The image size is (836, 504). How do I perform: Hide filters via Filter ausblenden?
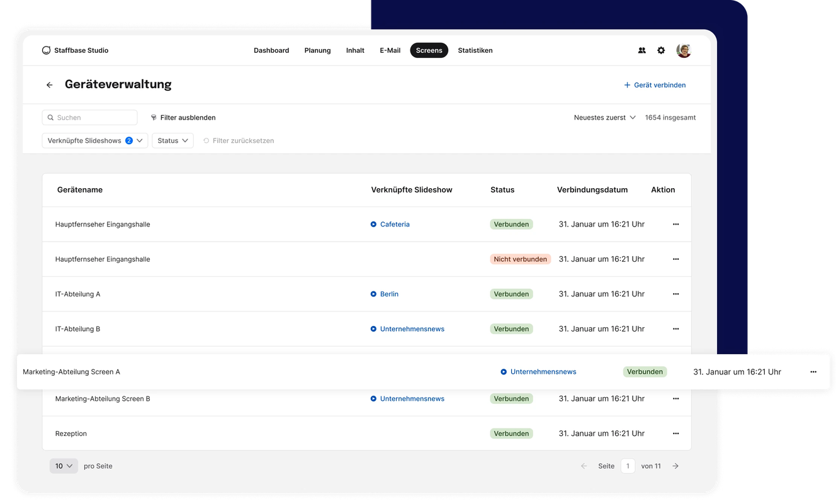coord(188,117)
